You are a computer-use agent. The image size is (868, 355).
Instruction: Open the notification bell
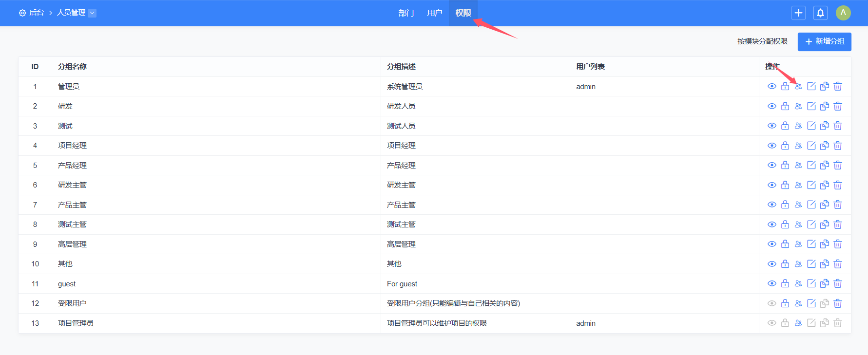click(x=821, y=13)
